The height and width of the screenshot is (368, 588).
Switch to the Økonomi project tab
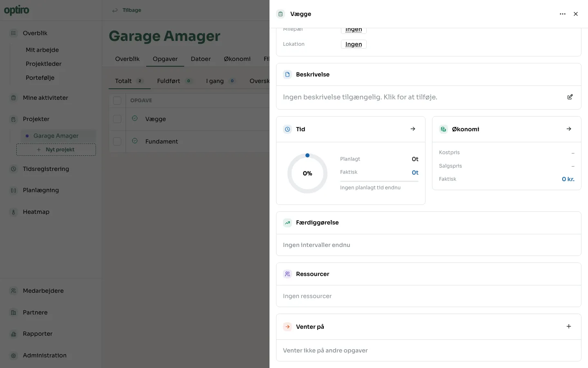[x=237, y=59]
